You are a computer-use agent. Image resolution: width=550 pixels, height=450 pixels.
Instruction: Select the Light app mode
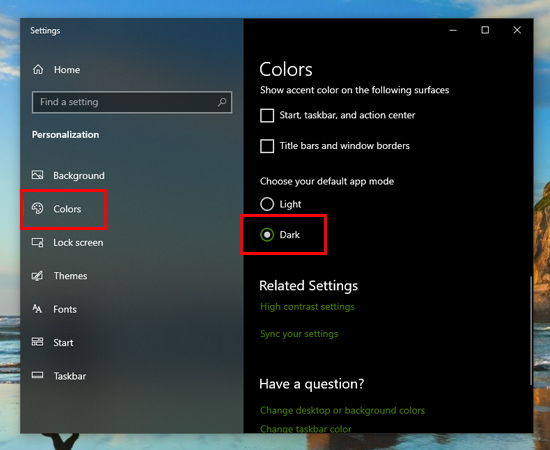pos(267,204)
